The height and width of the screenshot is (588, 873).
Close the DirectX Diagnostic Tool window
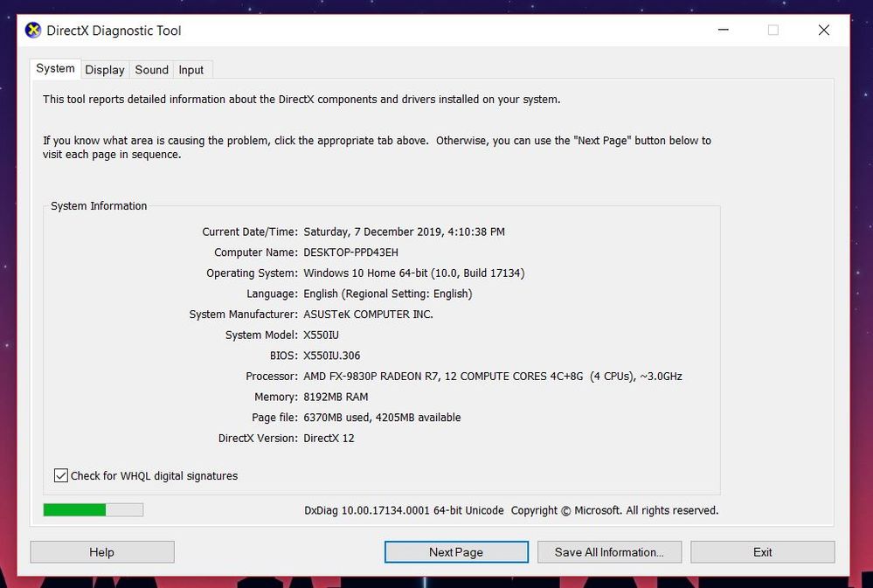(824, 30)
